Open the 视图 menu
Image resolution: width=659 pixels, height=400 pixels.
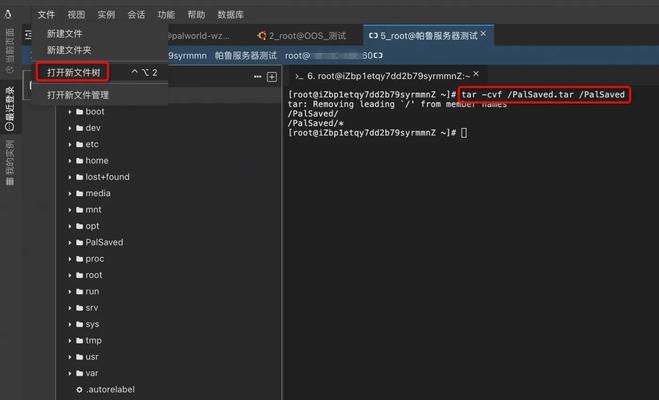76,15
